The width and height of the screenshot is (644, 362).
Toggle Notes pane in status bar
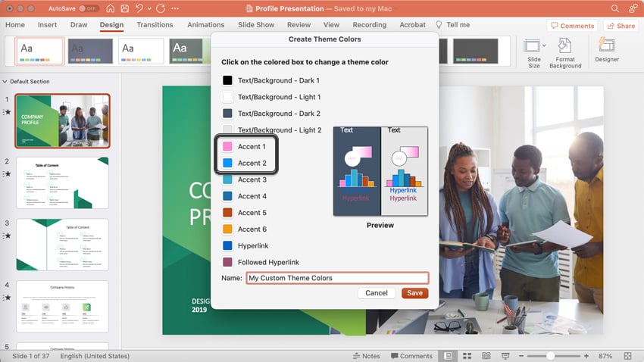coord(367,355)
